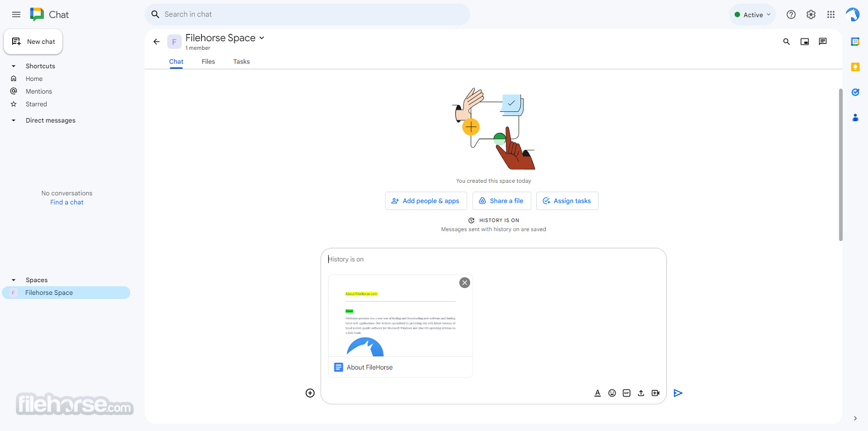Open the Help icon
868x431 pixels.
tap(791, 15)
